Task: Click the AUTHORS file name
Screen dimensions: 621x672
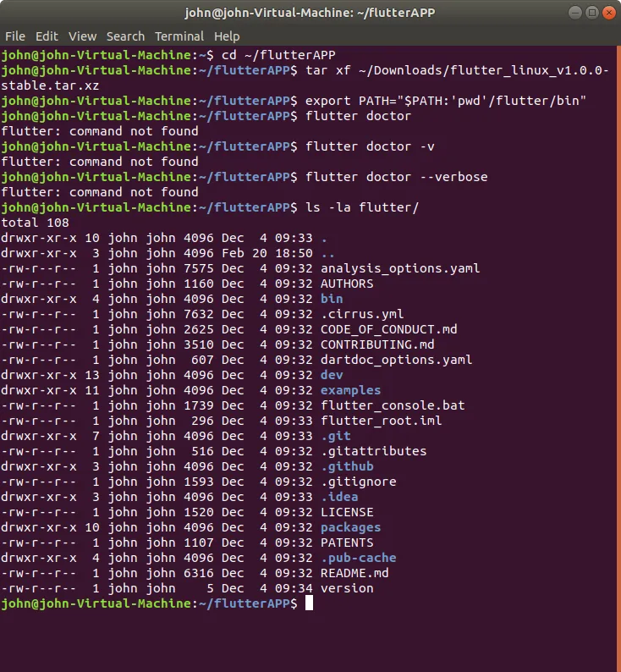Action: [347, 284]
